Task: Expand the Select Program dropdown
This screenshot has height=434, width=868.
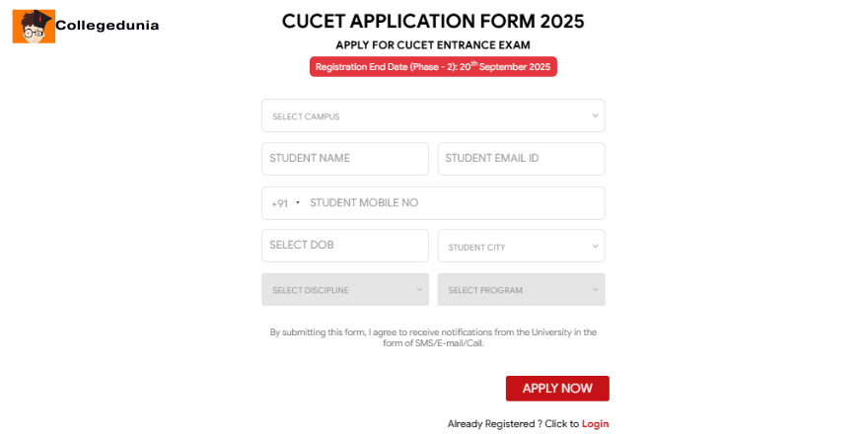Action: (x=513, y=290)
